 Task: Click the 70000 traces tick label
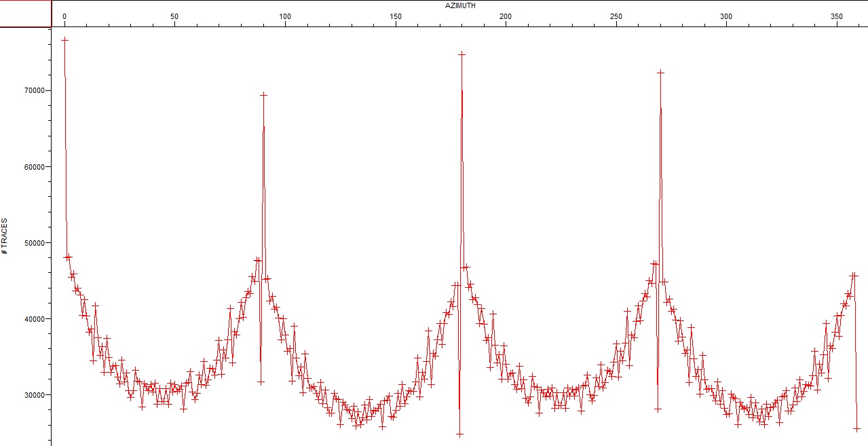coord(34,90)
